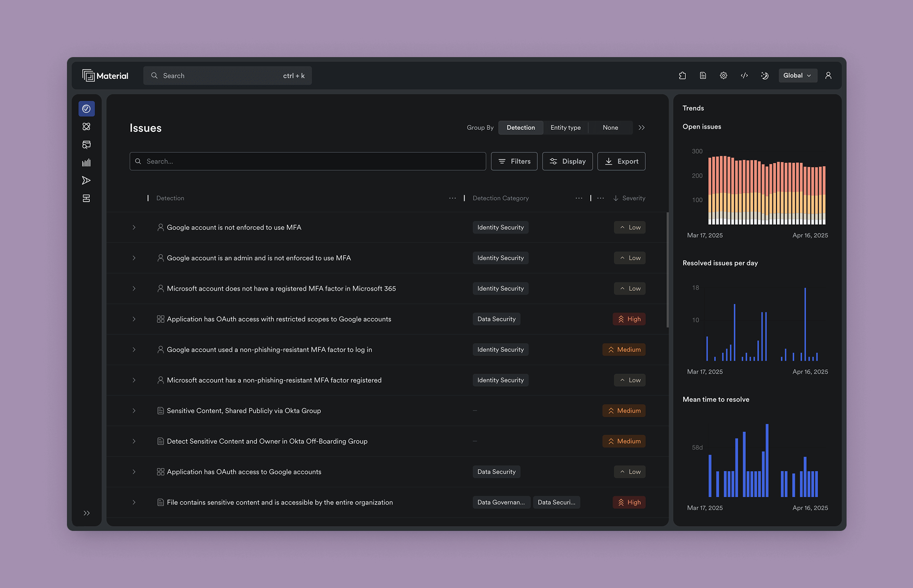Click the issues list vertical scrollbar
Screen dimensions: 913x588
tap(667, 270)
